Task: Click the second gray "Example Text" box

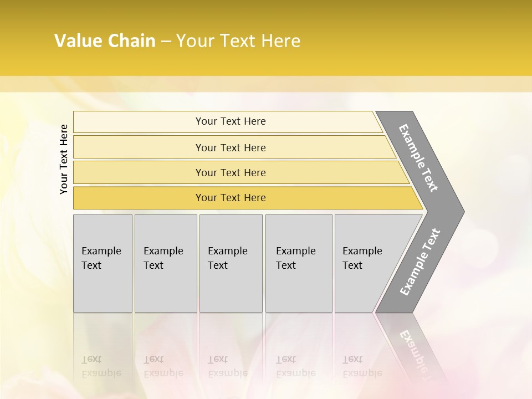Action: coord(166,263)
